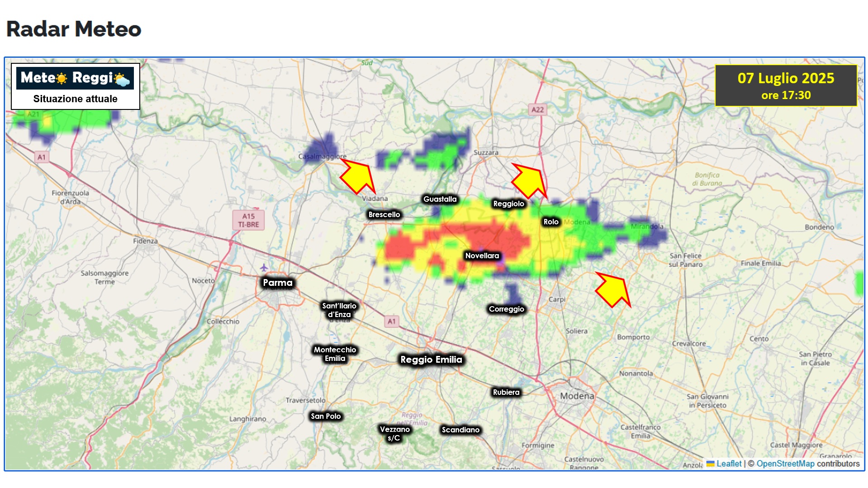Click the Meteo Reggio logo
This screenshot has height=488, width=868.
point(75,78)
